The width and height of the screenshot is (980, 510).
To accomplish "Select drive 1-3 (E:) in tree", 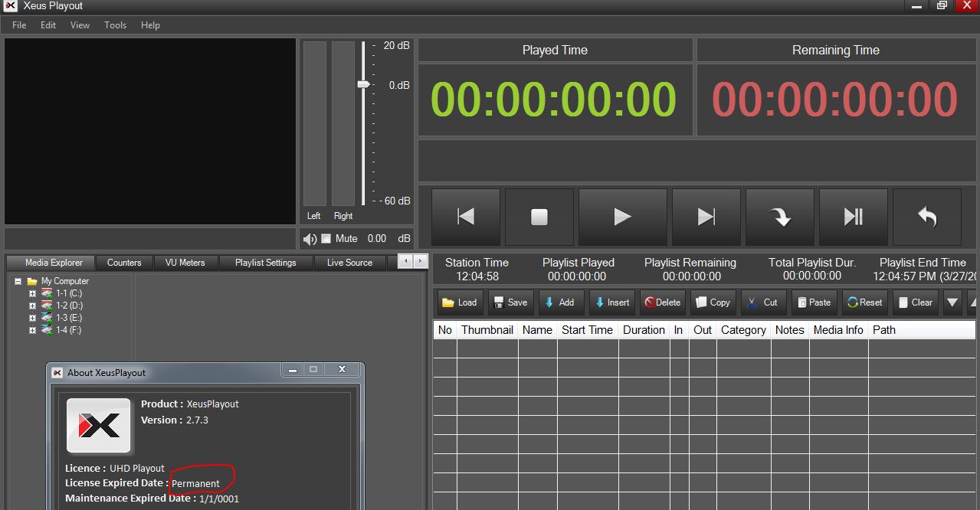I will point(69,318).
